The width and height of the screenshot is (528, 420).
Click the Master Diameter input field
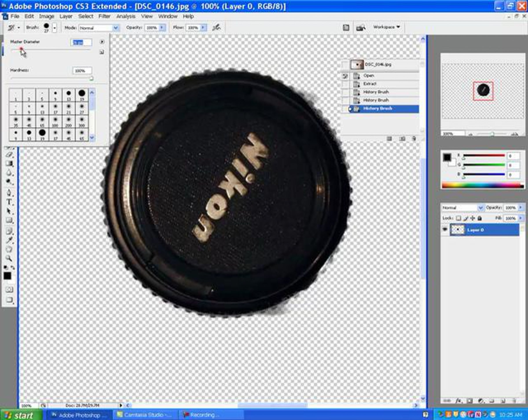pos(81,42)
